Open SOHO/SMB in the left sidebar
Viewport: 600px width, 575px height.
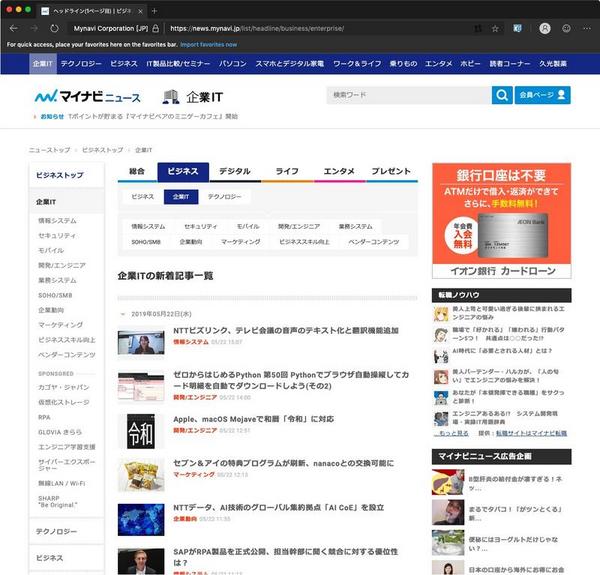tap(55, 295)
